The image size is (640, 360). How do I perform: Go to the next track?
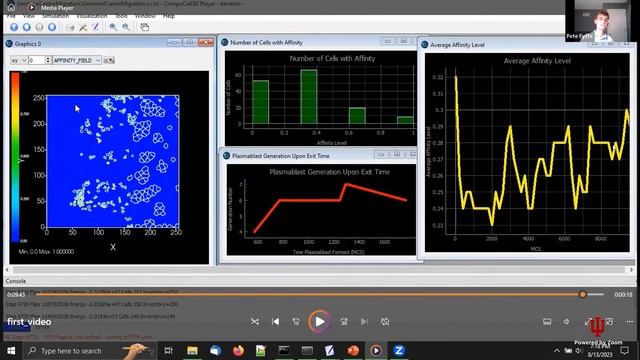[364, 322]
